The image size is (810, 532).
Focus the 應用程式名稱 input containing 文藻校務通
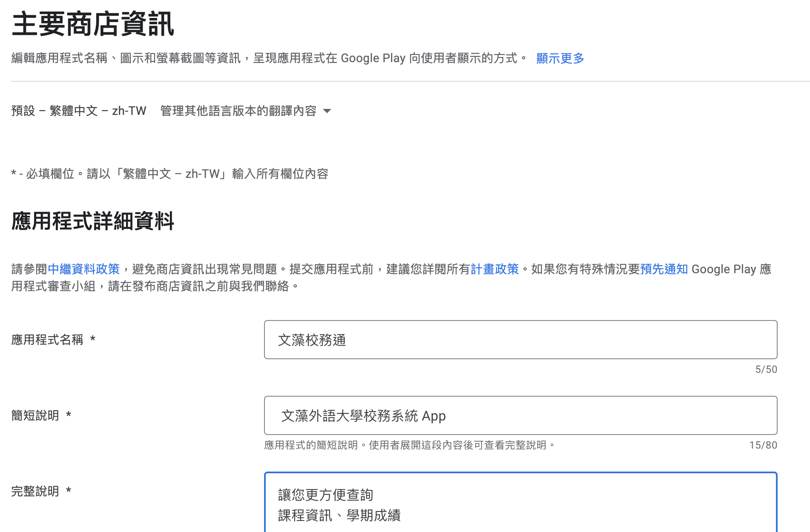(x=520, y=340)
